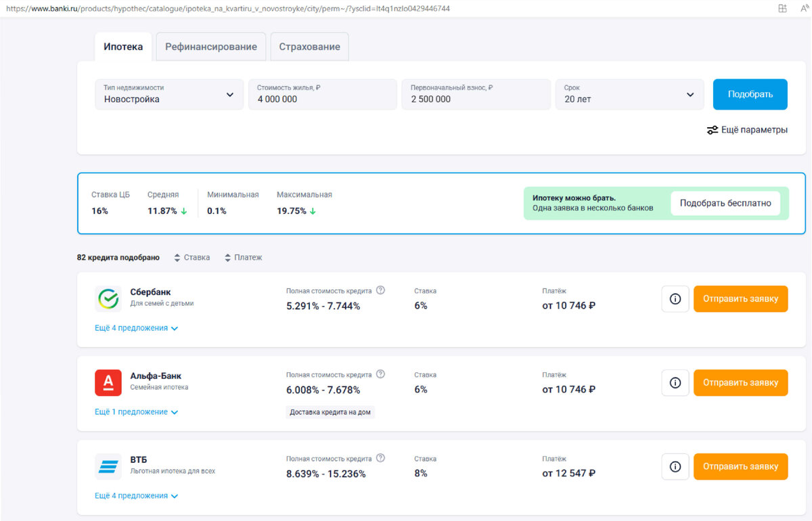Click the question mark near ВТБ's «Полная стоимость кредита»
This screenshot has height=521, width=812.
click(x=380, y=457)
